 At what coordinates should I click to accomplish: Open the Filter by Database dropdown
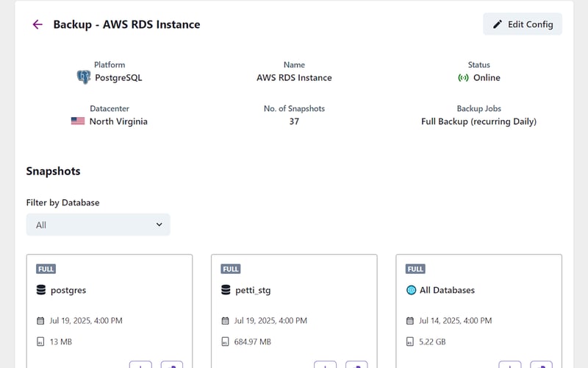pyautogui.click(x=98, y=224)
